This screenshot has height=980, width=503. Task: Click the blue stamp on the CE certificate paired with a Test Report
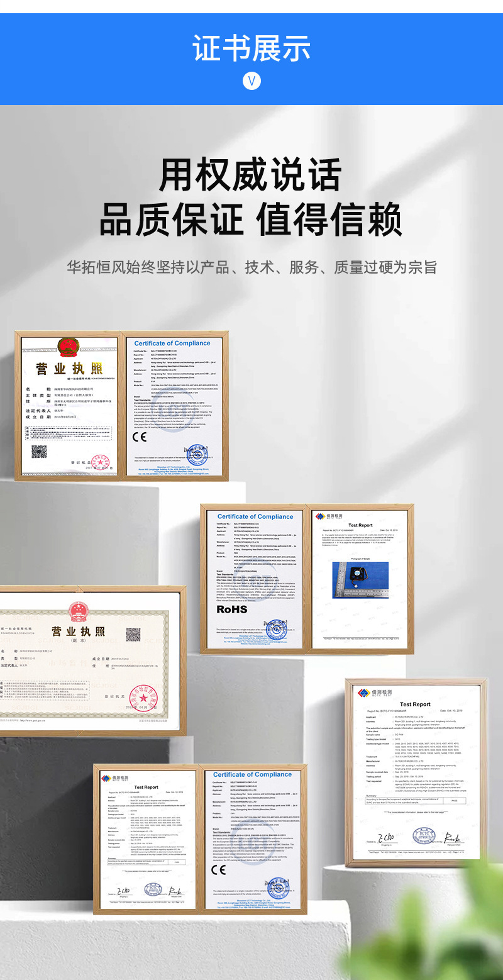coord(277,887)
